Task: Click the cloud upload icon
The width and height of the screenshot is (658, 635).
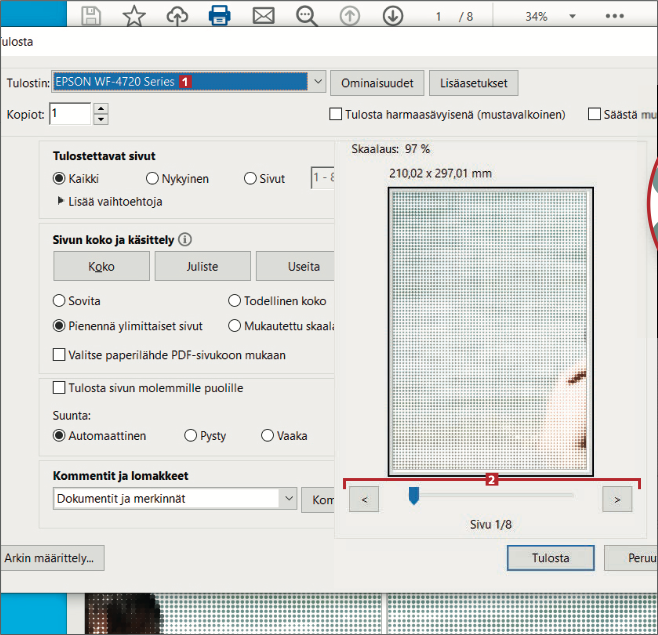Action: [x=176, y=16]
